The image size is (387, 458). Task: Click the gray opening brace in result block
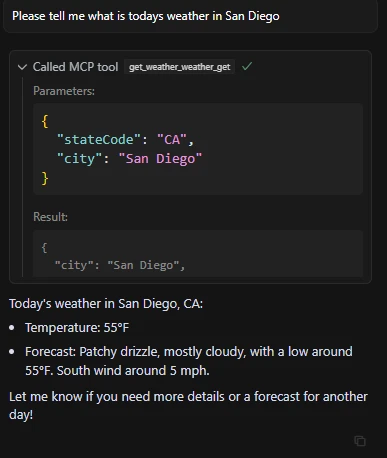44,248
